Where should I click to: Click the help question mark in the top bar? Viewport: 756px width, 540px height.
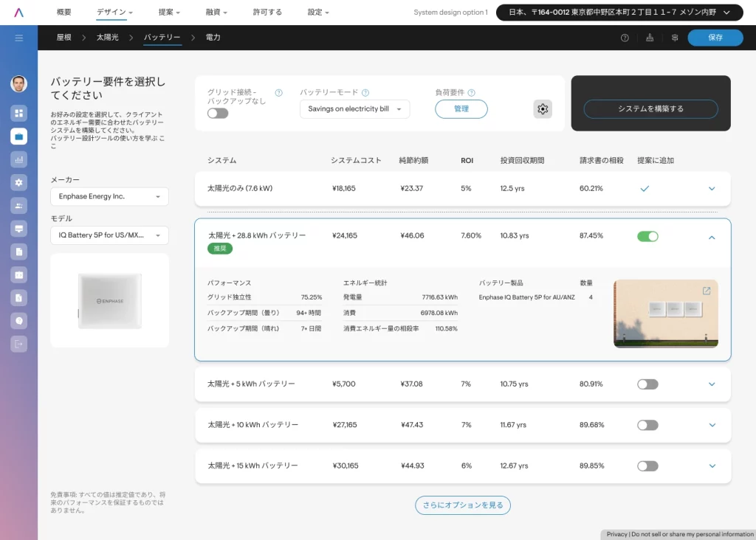pos(625,38)
